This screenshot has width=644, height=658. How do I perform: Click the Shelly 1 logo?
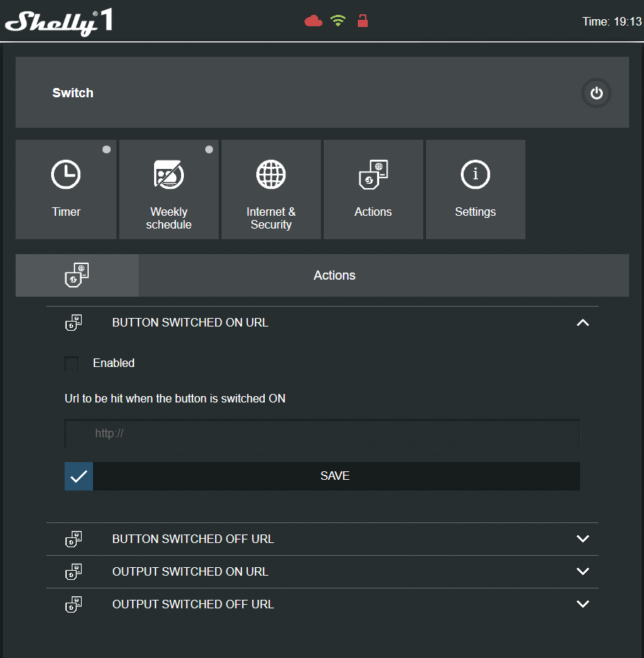click(x=59, y=22)
